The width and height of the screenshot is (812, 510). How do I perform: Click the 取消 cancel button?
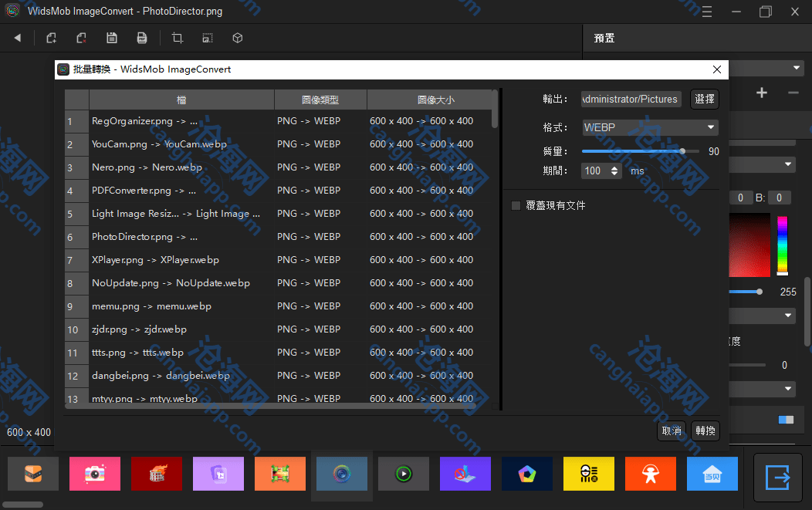pyautogui.click(x=672, y=431)
